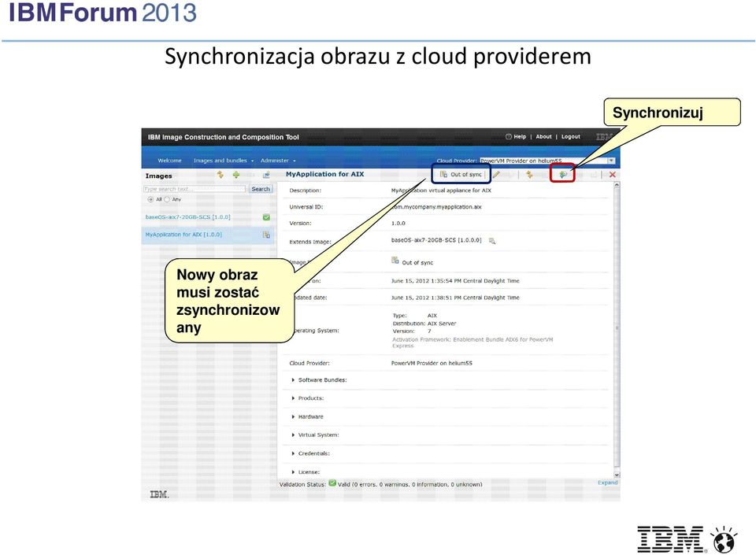Viewport: 756px width, 555px height.
Task: Click the June 15, 2012 1:35:54 PM date
Action: pos(455,281)
